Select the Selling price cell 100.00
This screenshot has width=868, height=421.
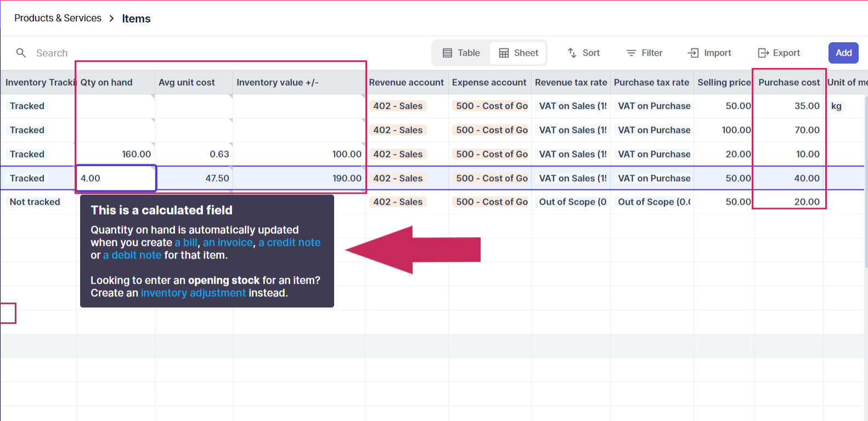point(724,130)
